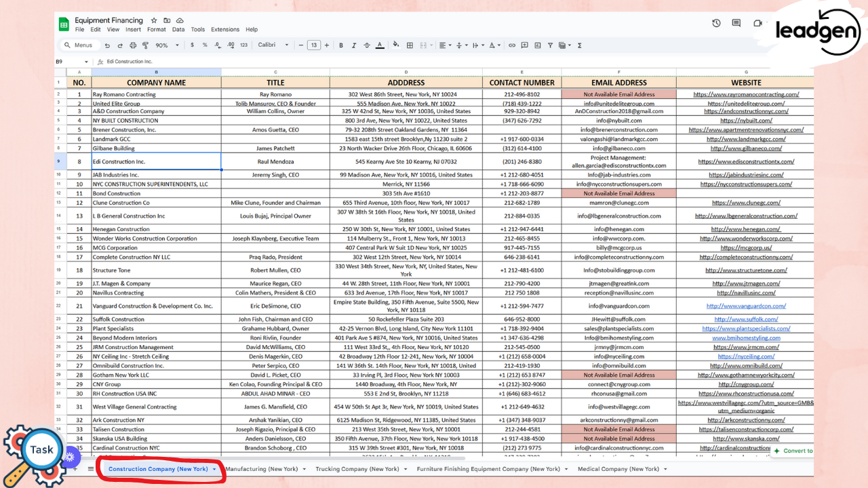Screen dimensions: 868x488
Task: View the cloud document status icon
Action: (x=180, y=20)
